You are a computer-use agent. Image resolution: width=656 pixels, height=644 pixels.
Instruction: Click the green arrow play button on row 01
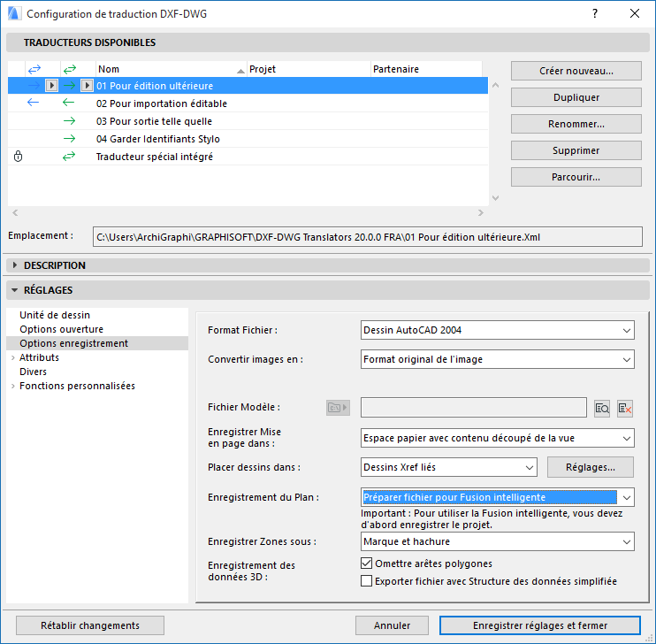tap(87, 86)
